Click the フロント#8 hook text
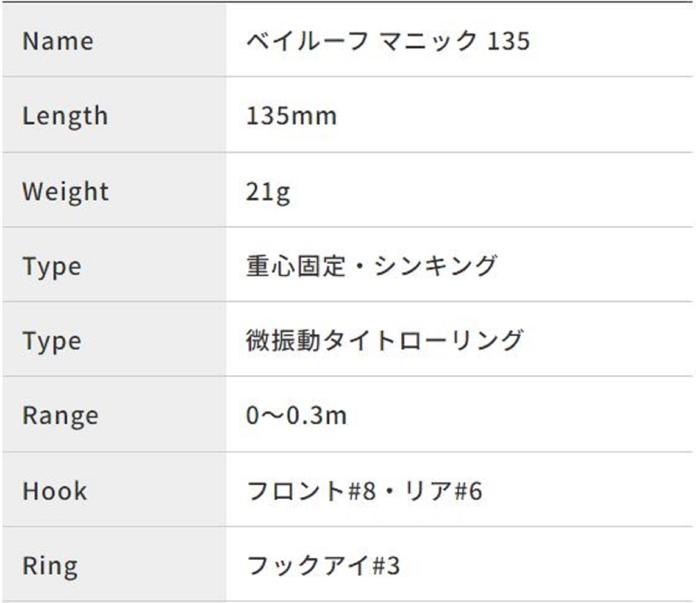The image size is (700, 603). [x=311, y=491]
